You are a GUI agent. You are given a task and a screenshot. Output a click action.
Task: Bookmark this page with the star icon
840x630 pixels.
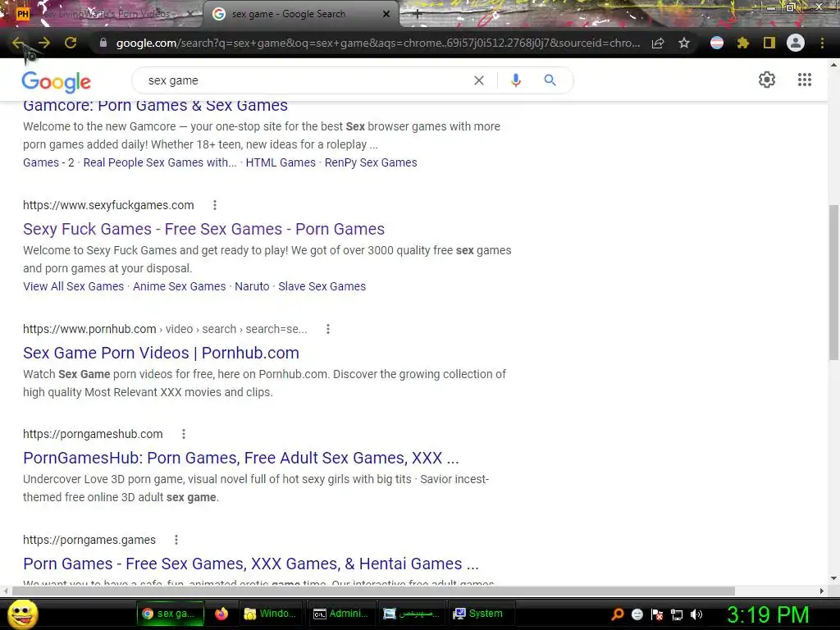(683, 43)
